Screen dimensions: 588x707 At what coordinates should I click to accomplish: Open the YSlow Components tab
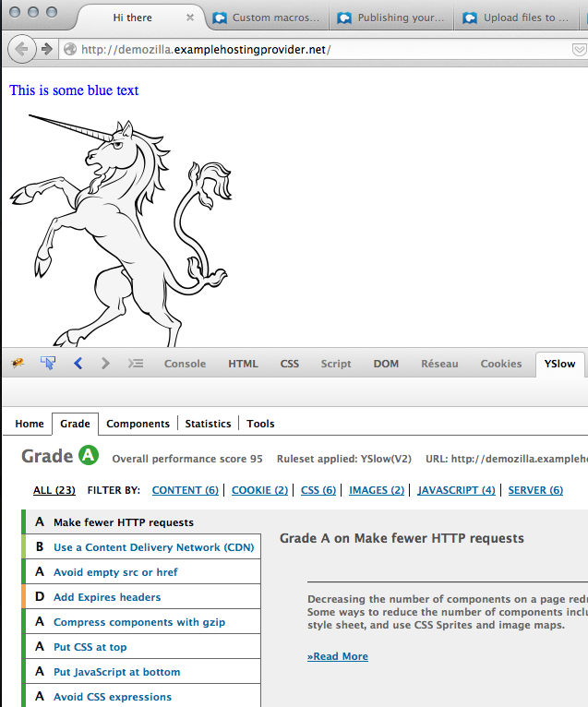(138, 424)
